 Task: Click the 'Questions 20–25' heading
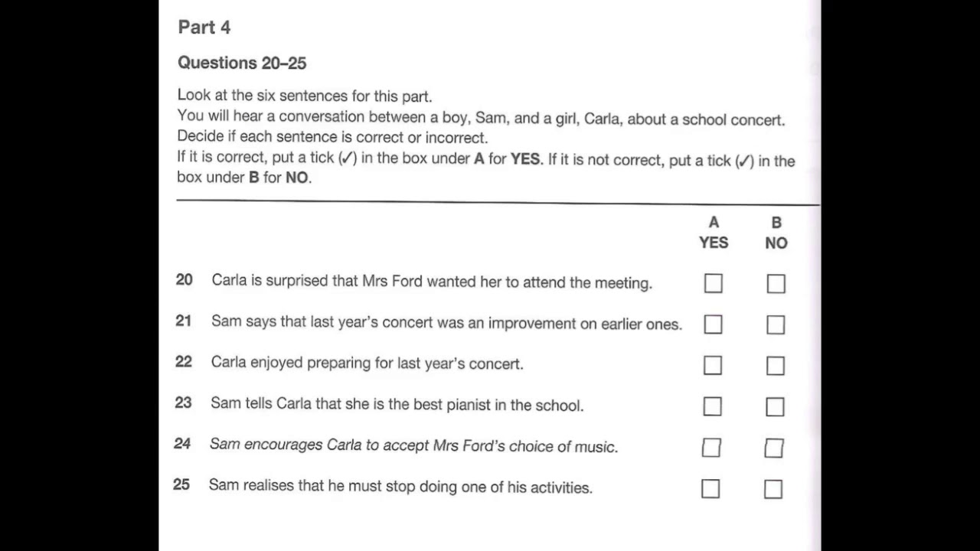click(242, 63)
